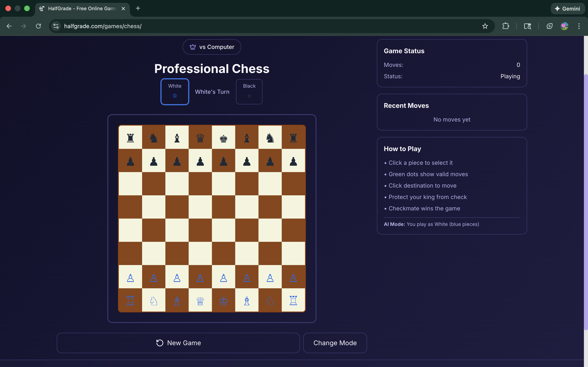Image resolution: width=588 pixels, height=367 pixels.
Task: Open the extensions puzzle menu
Action: pyautogui.click(x=505, y=26)
